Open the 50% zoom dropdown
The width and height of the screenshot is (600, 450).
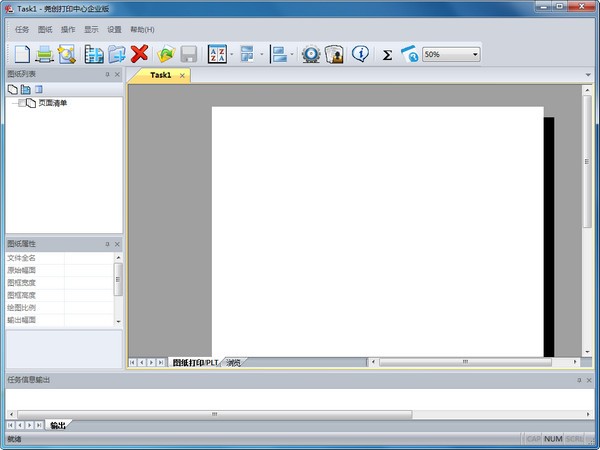pos(475,54)
